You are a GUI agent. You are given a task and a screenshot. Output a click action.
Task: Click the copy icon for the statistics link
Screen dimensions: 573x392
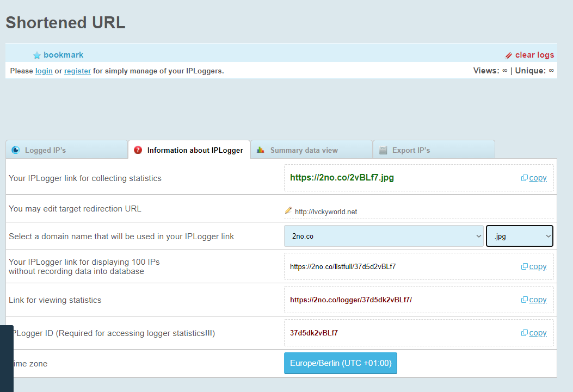click(524, 300)
